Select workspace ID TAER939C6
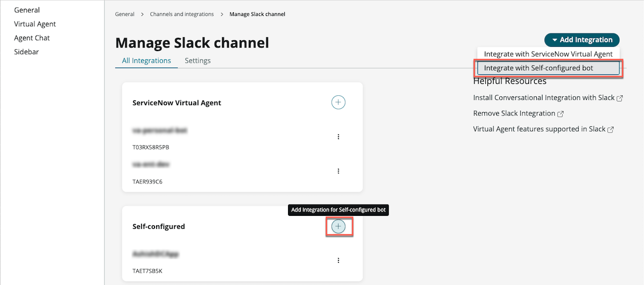This screenshot has width=644, height=285. 147,181
